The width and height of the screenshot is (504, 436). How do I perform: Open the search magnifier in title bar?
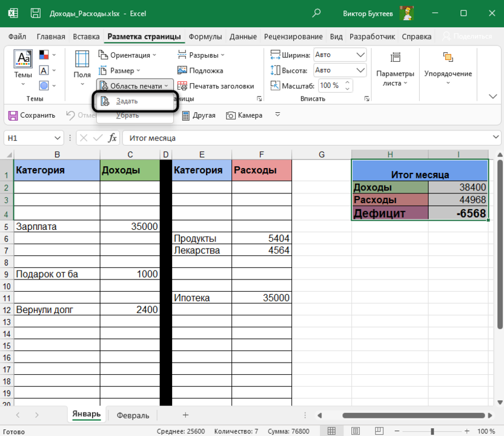coord(316,13)
